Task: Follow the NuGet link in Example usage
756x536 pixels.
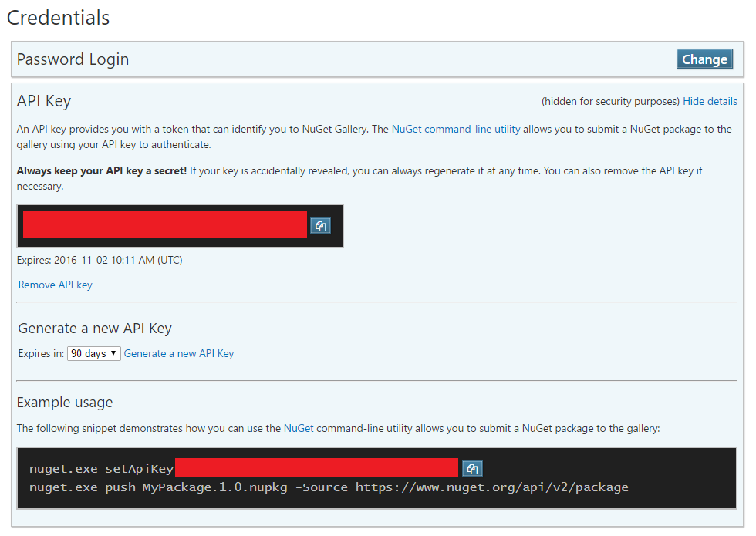Action: [x=299, y=428]
